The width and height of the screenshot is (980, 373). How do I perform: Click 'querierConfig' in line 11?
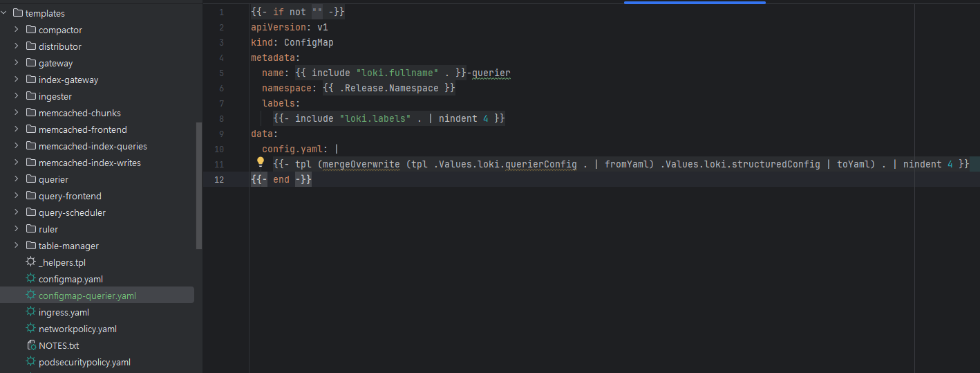click(540, 164)
